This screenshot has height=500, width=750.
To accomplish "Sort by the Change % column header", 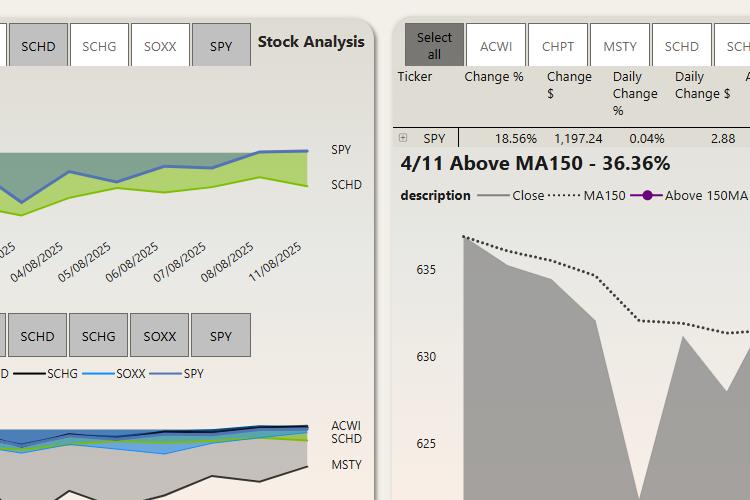I will click(494, 77).
